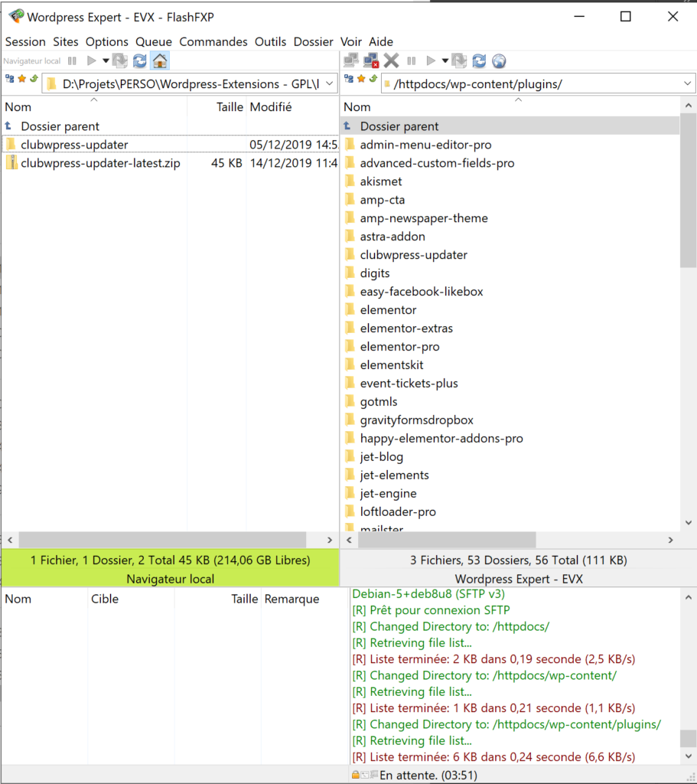Sort remote files by Nom column
The width and height of the screenshot is (697, 784).
point(510,106)
